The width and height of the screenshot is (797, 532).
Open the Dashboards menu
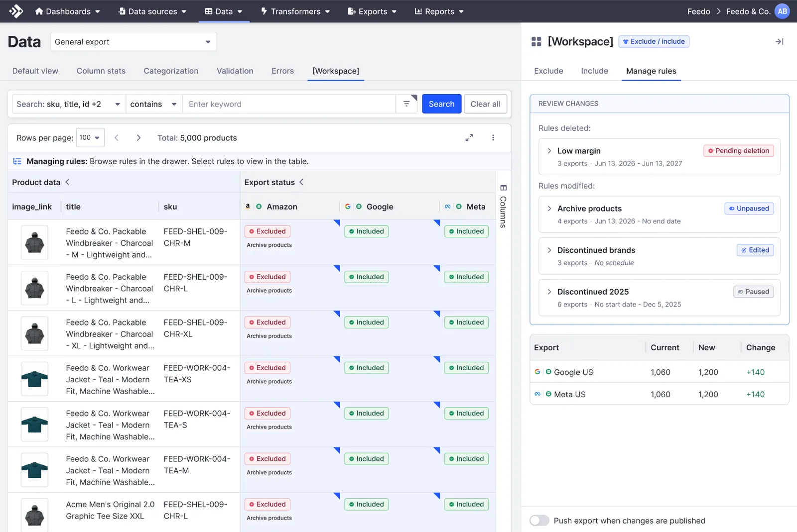tap(67, 11)
